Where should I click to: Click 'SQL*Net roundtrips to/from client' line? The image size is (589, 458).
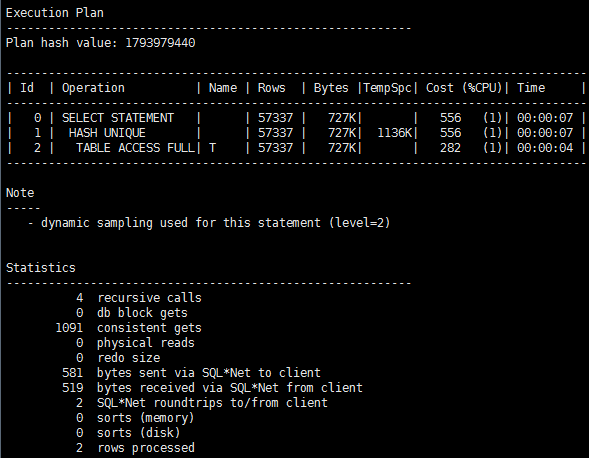pyautogui.click(x=202, y=403)
